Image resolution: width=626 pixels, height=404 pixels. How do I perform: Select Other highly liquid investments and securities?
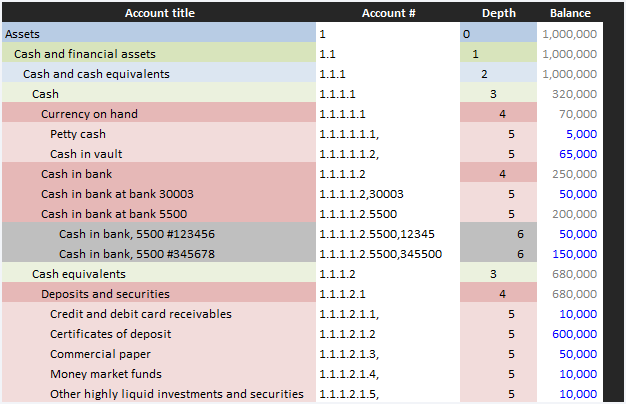177,394
